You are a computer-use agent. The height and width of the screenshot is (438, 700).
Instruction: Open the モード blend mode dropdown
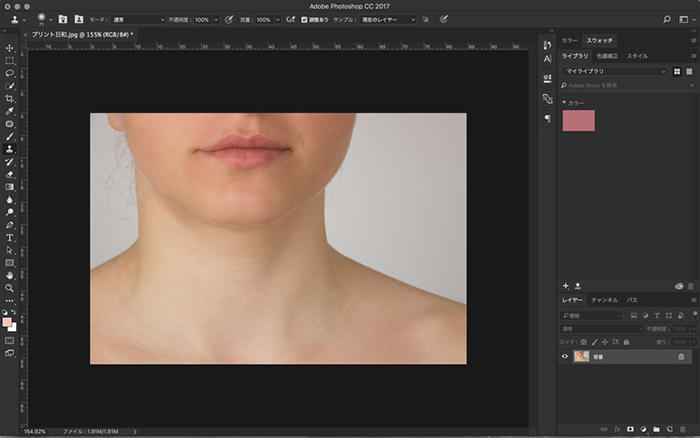tap(138, 20)
